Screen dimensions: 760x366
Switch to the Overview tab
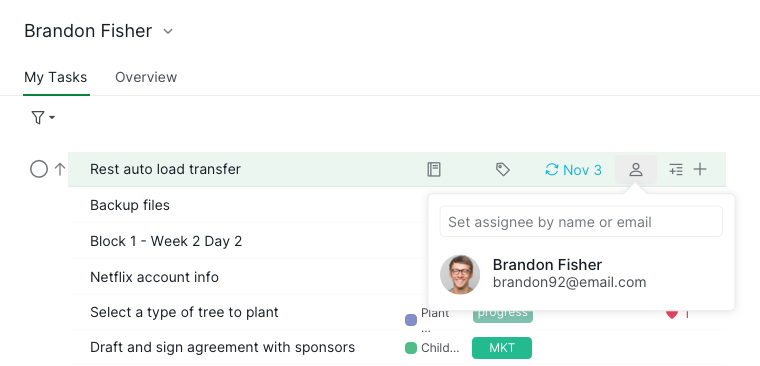pos(146,77)
